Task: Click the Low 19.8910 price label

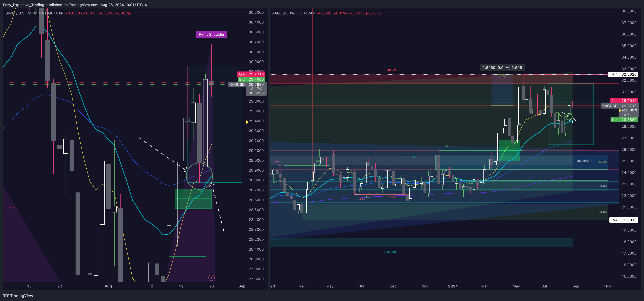Action: [623, 220]
